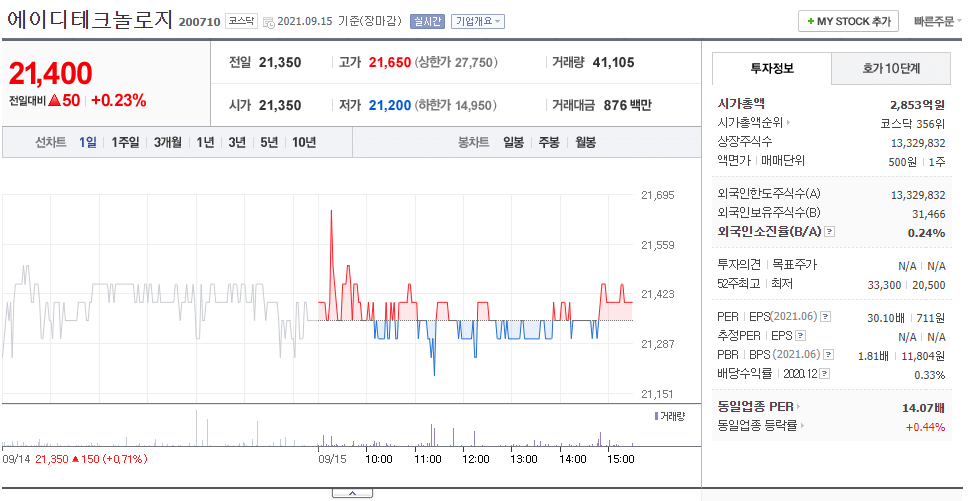Click the current price 21,400
978x501 pixels.
pos(51,74)
